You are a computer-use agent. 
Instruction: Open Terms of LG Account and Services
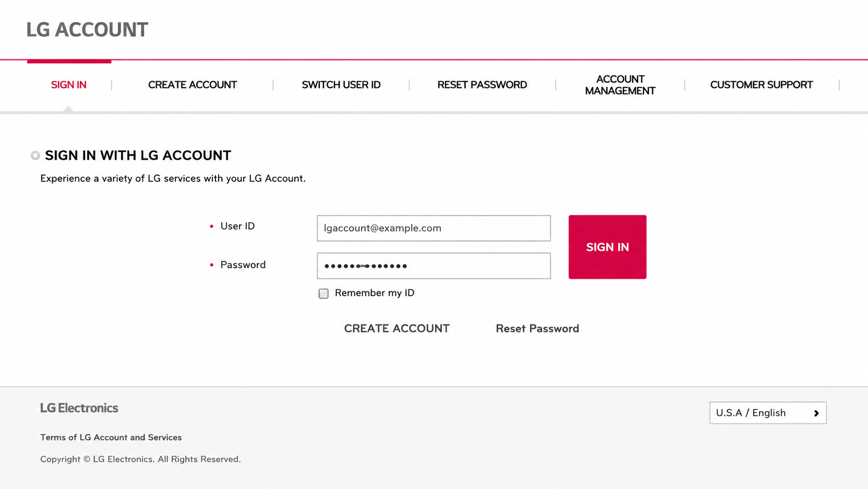click(x=111, y=438)
